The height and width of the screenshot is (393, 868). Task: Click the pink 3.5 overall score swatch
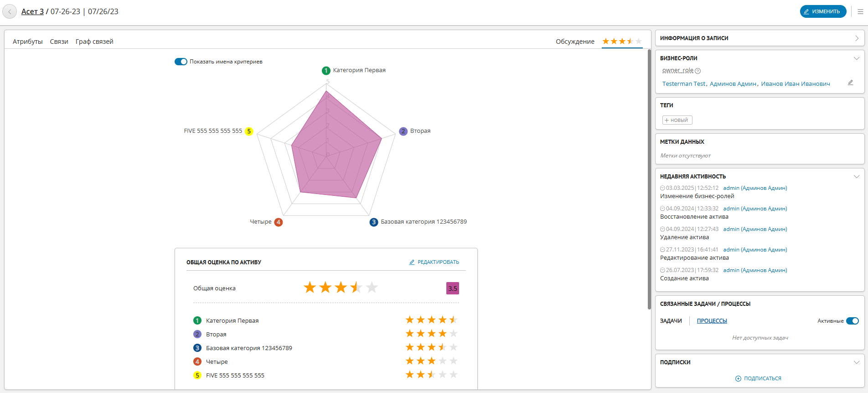(x=453, y=288)
